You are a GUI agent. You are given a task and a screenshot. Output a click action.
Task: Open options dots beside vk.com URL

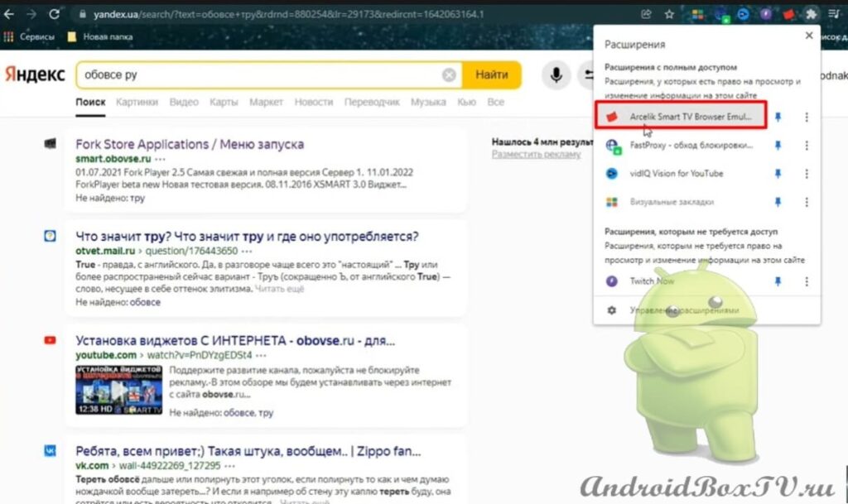(x=230, y=466)
